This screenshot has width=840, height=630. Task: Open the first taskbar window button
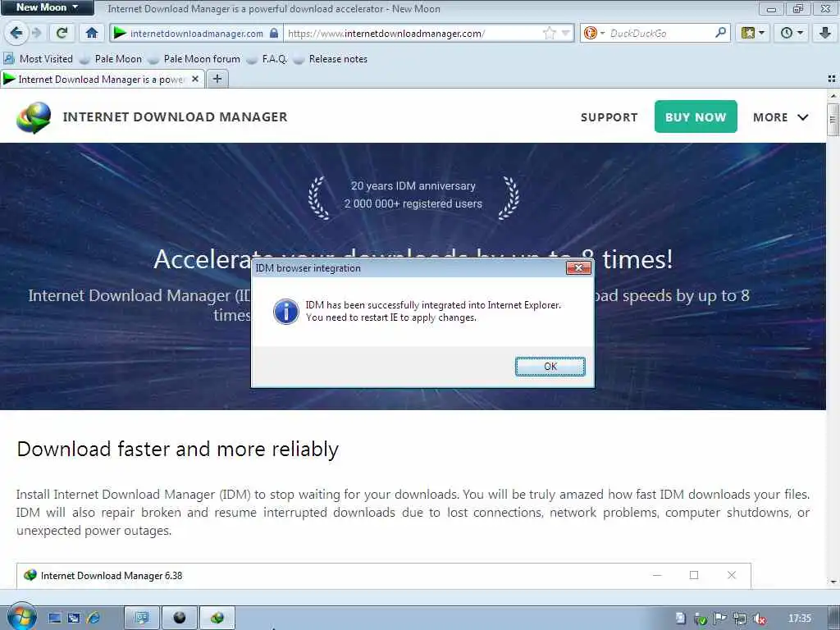[141, 619]
